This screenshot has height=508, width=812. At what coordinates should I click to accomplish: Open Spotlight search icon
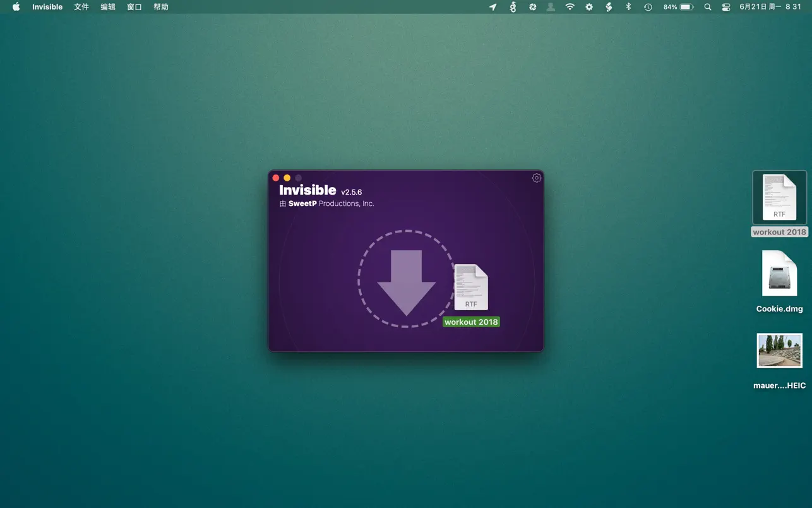(x=708, y=7)
